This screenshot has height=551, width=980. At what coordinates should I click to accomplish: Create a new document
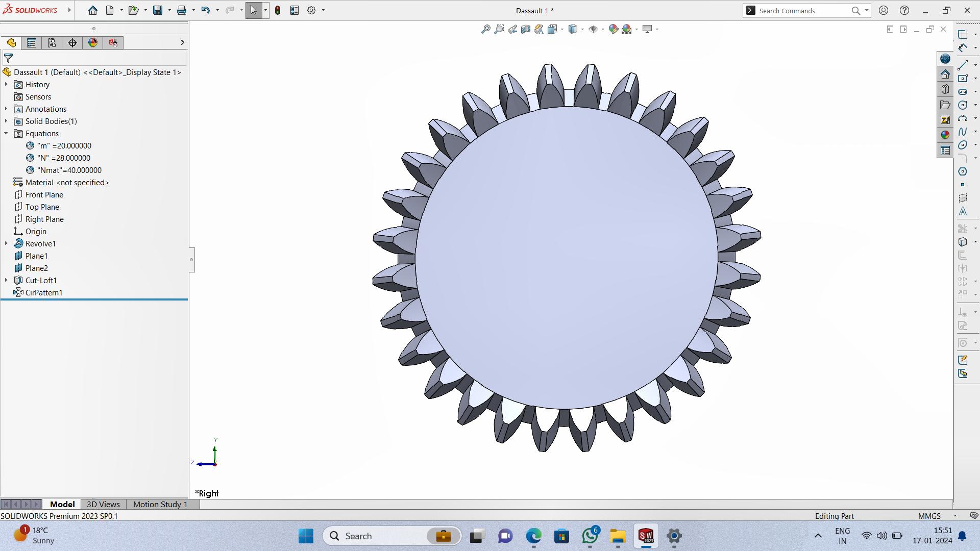point(110,10)
